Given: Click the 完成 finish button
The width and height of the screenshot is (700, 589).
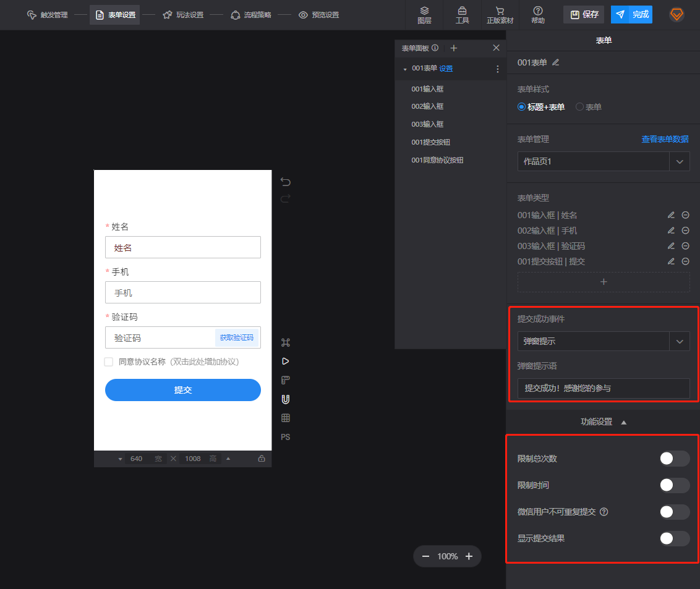Looking at the screenshot, I should 632,15.
